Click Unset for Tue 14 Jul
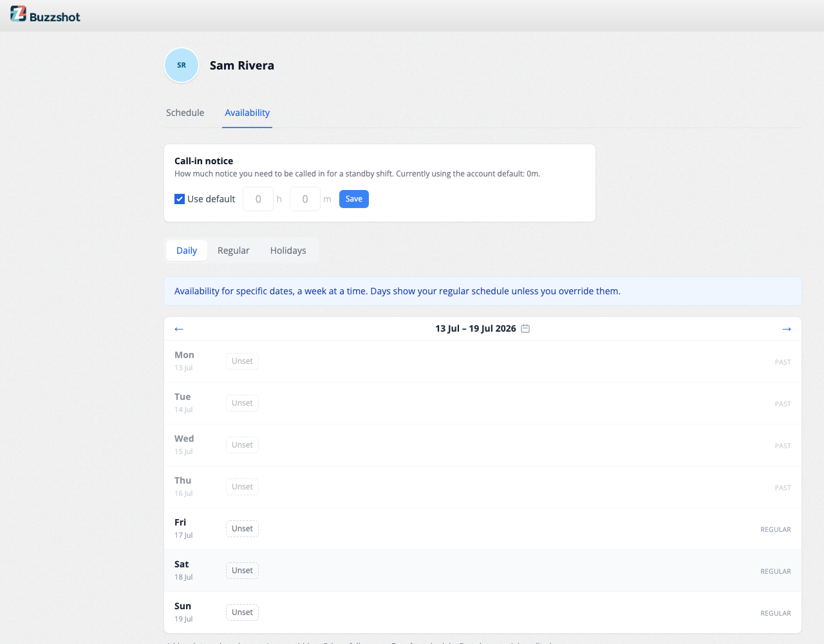Screen dimensions: 824x644 click(x=242, y=403)
